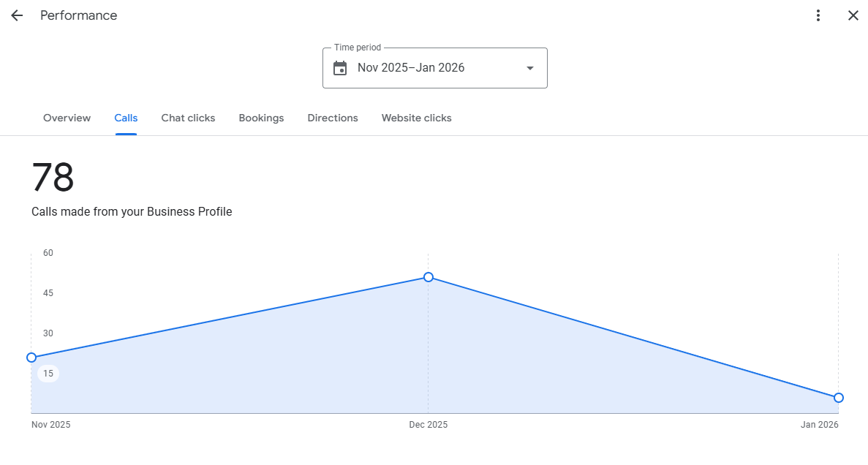This screenshot has width=868, height=465.
Task: Click the 78 total calls number
Action: (53, 178)
